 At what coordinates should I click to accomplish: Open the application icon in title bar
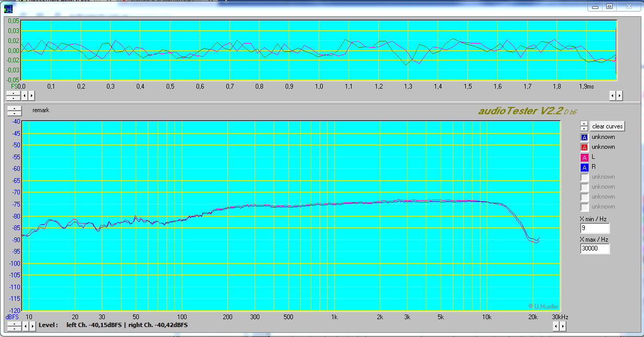coord(8,7)
